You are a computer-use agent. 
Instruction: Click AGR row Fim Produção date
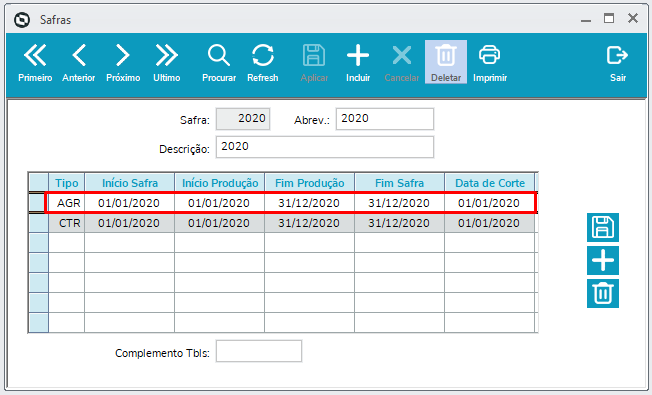(x=310, y=203)
